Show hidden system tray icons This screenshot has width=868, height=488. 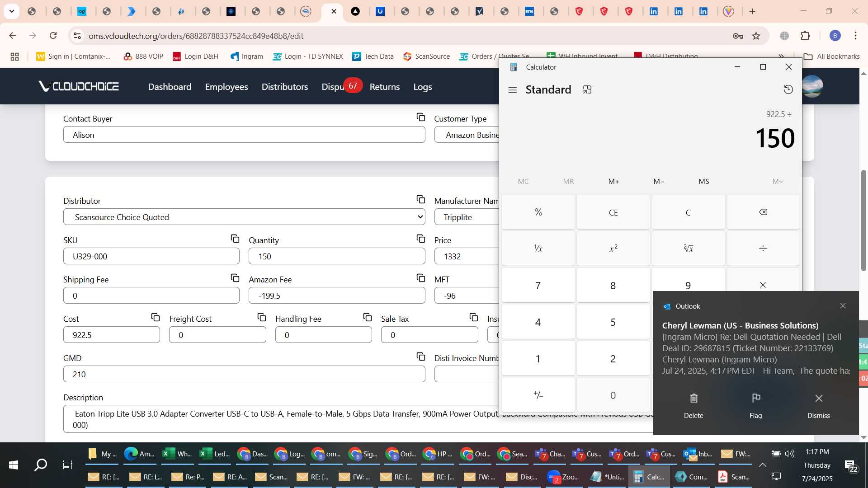click(x=762, y=465)
